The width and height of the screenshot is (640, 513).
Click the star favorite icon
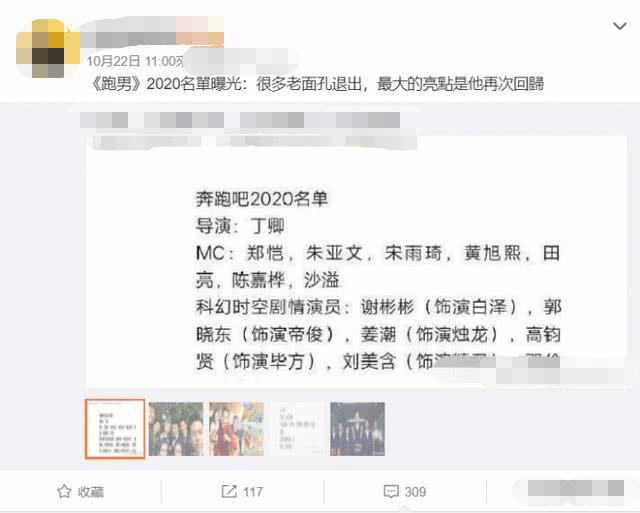64,491
